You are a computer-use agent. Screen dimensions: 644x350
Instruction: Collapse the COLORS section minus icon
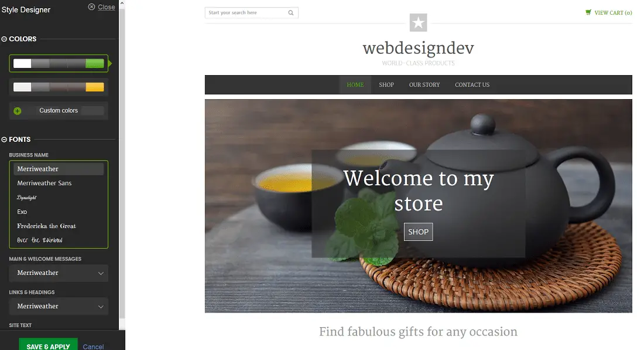(4, 39)
